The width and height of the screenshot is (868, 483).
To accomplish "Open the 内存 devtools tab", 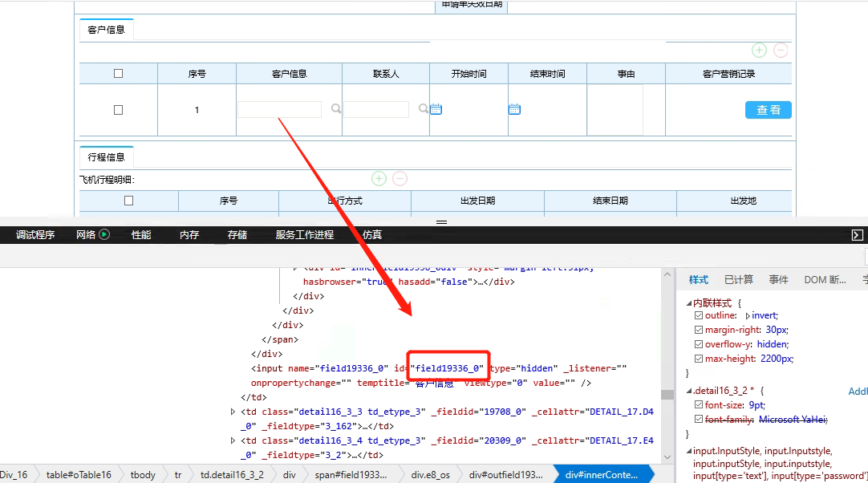I will [x=189, y=235].
